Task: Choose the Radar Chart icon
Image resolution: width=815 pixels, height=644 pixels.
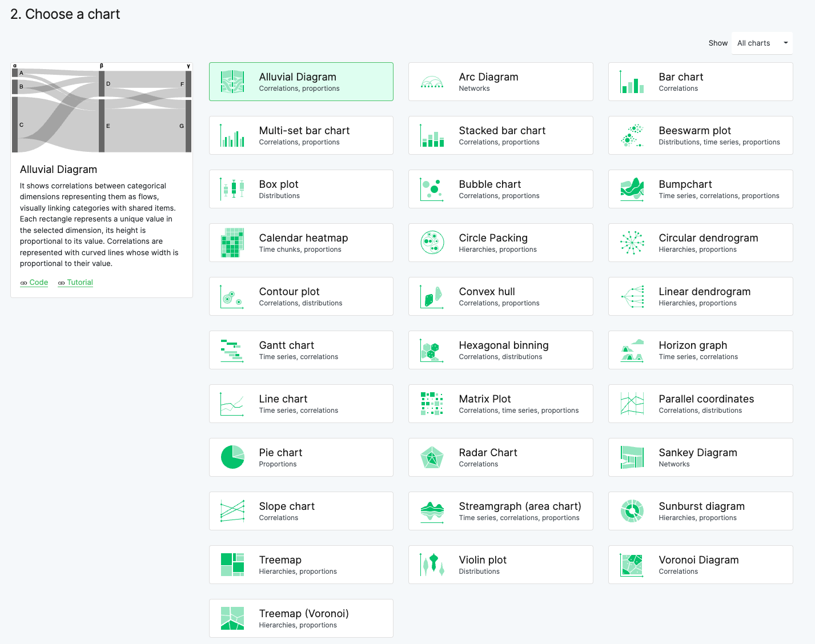Action: (x=432, y=457)
